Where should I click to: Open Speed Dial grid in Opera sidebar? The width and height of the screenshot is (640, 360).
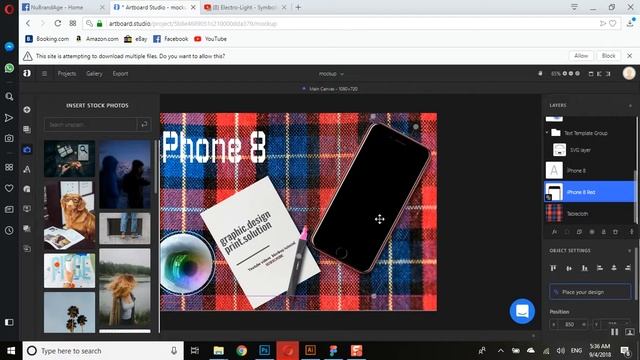pos(9,167)
